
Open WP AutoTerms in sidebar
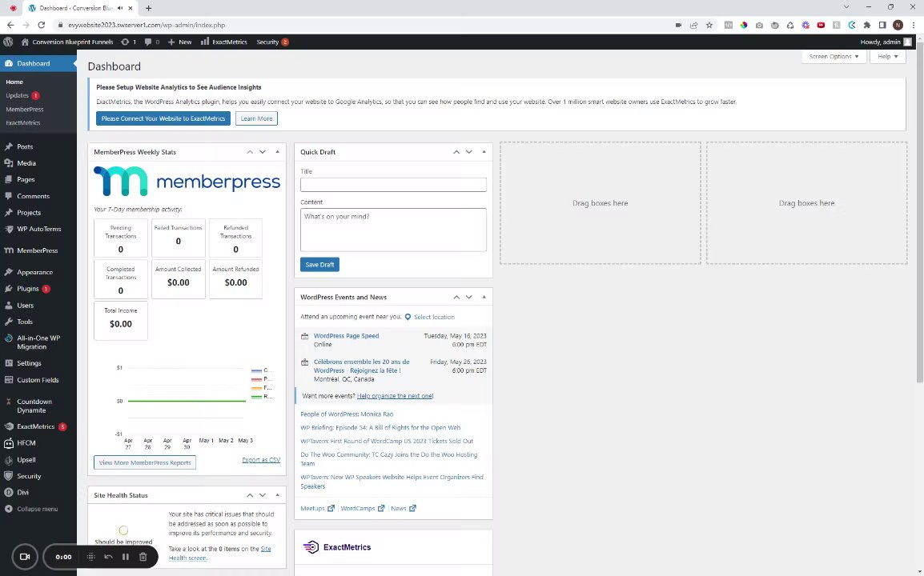(39, 229)
